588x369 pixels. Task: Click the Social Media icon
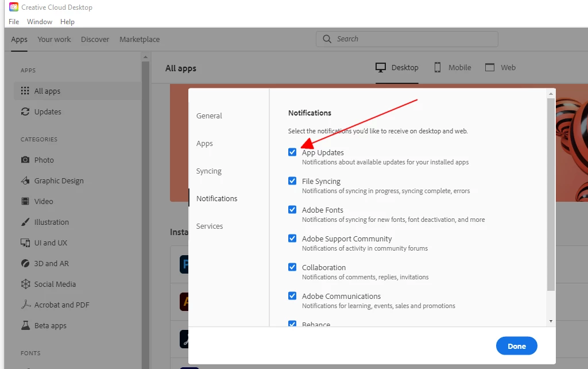[25, 284]
